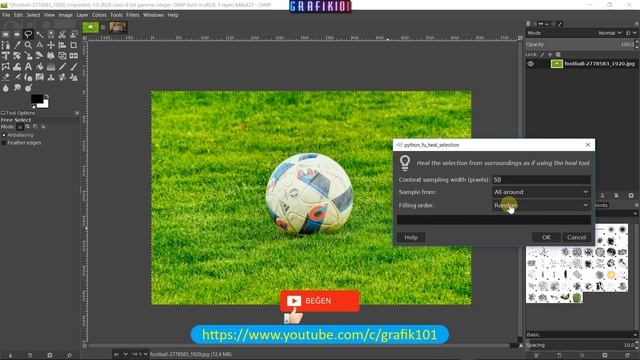Toggle lock alpha channel icon
The width and height of the screenshot is (640, 360).
coord(558,54)
